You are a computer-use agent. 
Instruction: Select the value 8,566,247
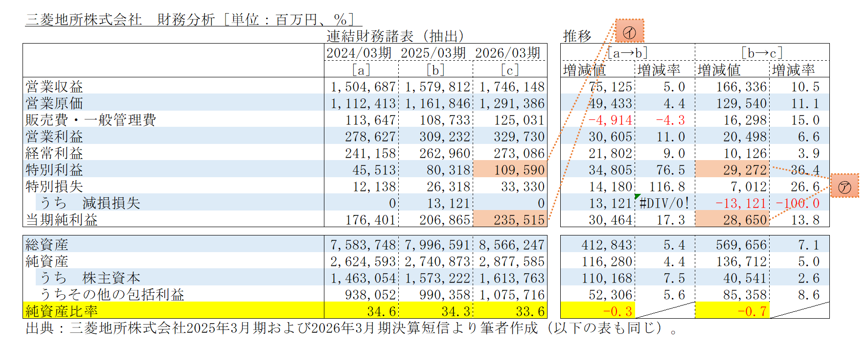[512, 245]
